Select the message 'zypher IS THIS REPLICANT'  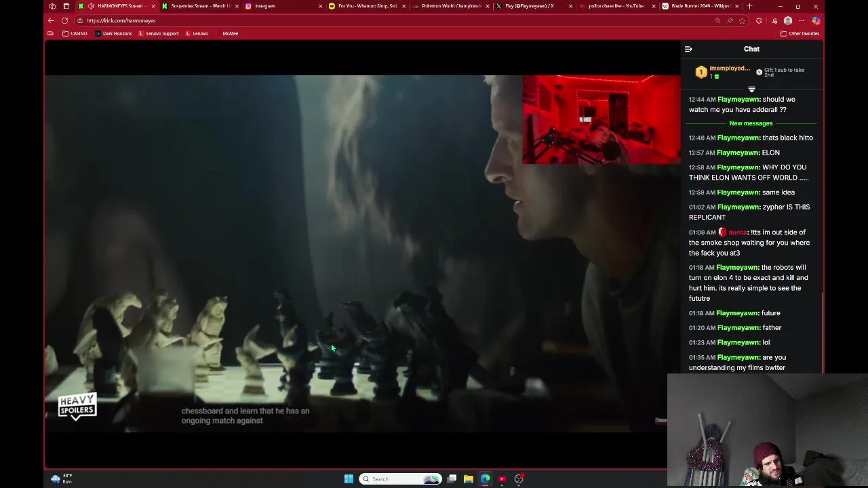click(749, 212)
